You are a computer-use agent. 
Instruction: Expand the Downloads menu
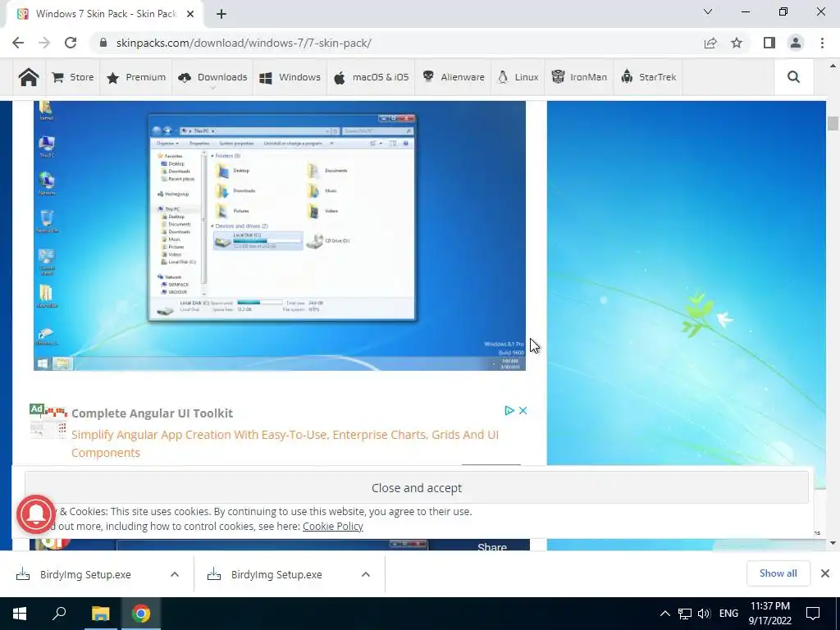pyautogui.click(x=212, y=77)
